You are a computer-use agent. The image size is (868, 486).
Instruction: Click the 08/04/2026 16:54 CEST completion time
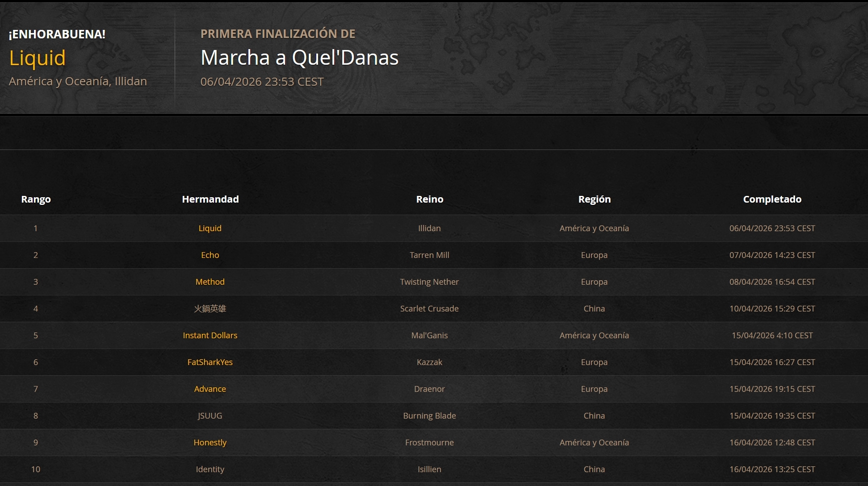[x=772, y=282]
